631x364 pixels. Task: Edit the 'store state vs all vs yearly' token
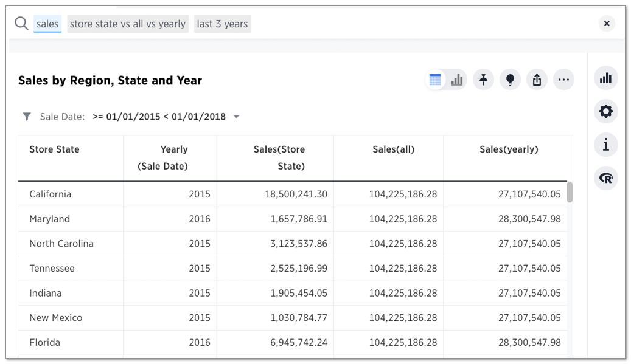point(127,24)
